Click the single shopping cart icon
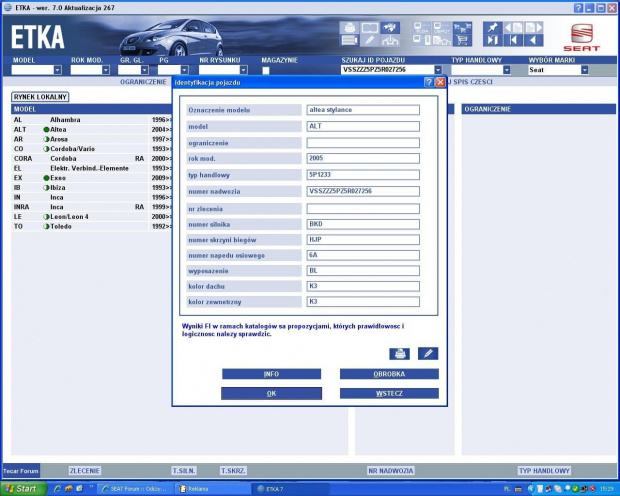The image size is (620, 496). (x=462, y=40)
